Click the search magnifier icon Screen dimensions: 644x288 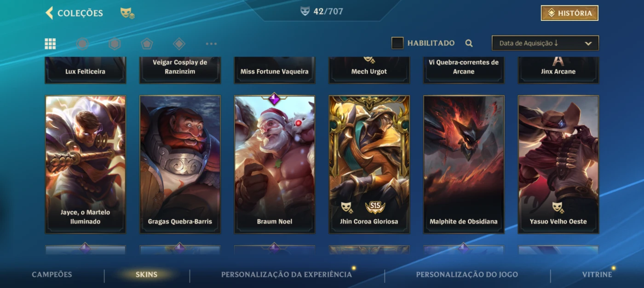pos(469,43)
